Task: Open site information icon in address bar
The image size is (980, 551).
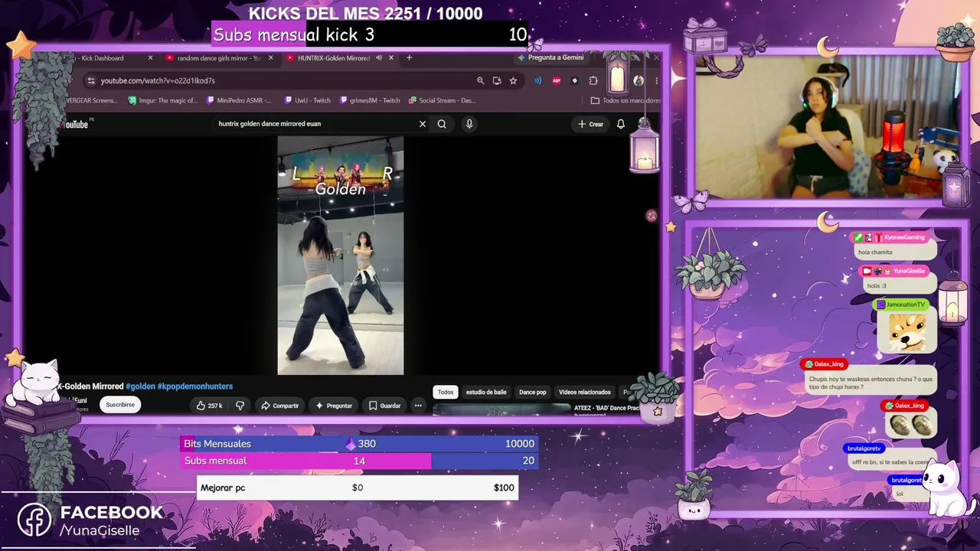Action: click(x=90, y=80)
